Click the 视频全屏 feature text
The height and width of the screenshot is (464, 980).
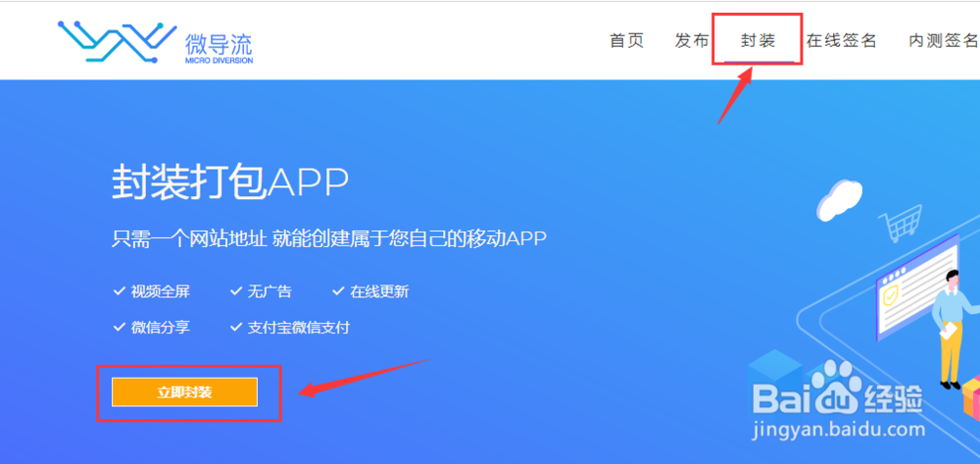tap(160, 292)
